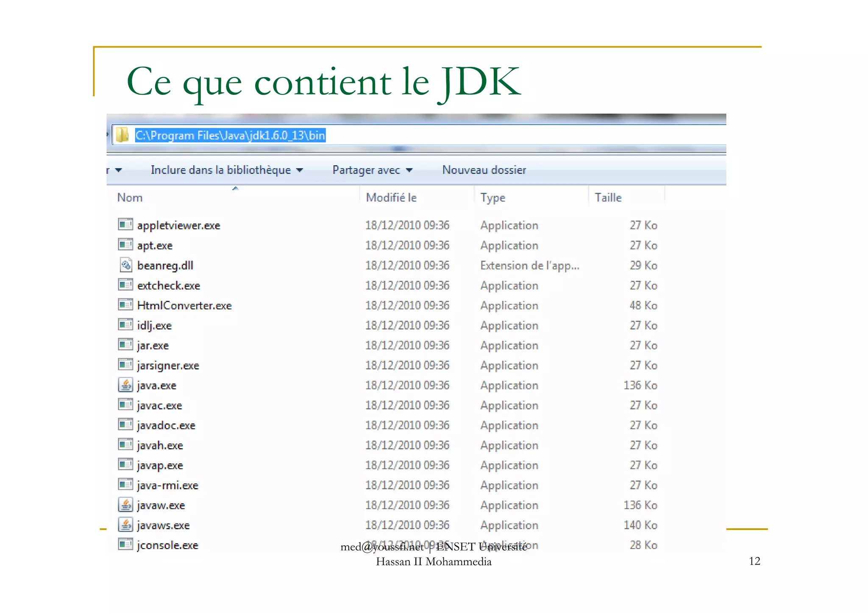Viewport: 868px width, 613px height.
Task: Select the file name javac.exe
Action: [159, 405]
